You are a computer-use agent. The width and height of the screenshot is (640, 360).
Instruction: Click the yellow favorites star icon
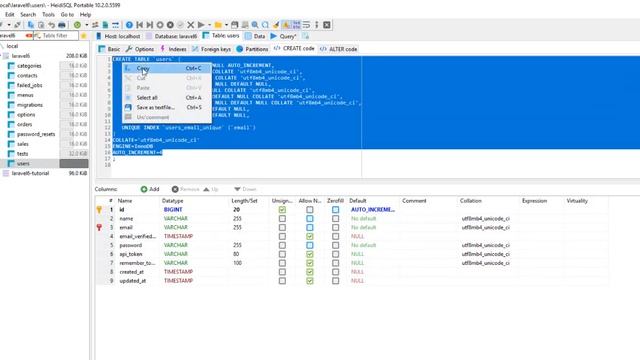pyautogui.click(x=84, y=36)
